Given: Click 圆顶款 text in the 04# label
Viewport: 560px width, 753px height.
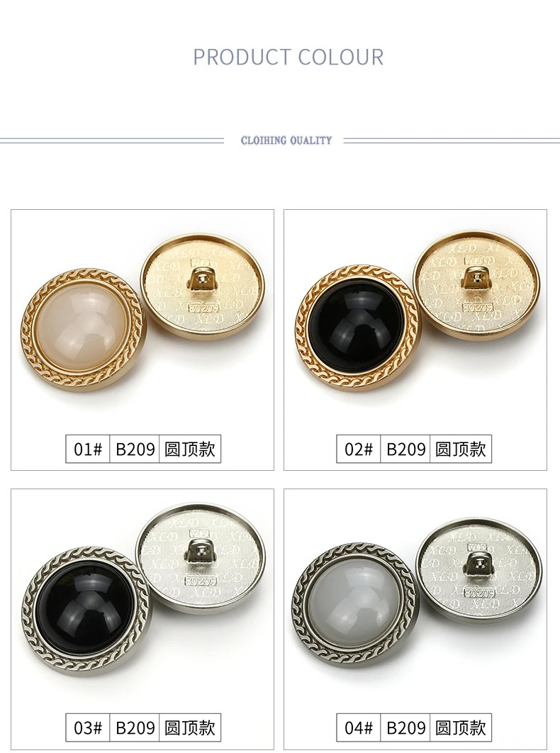Looking at the screenshot, I should [461, 727].
